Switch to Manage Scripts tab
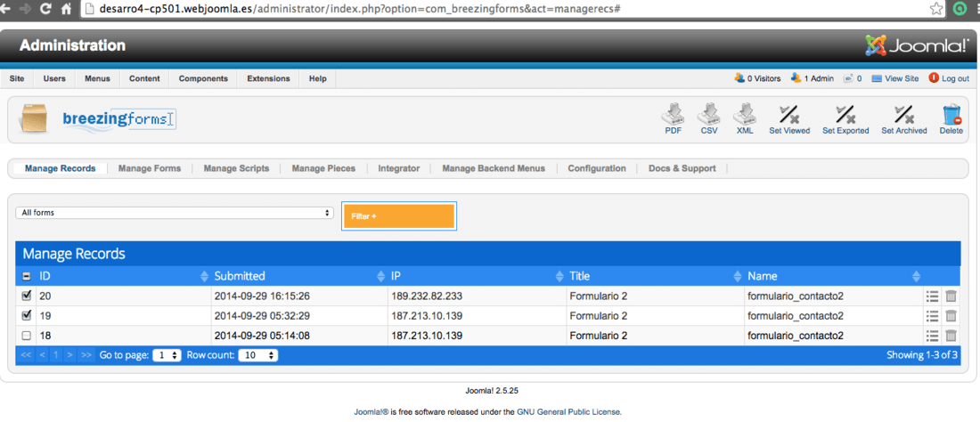 [x=236, y=168]
